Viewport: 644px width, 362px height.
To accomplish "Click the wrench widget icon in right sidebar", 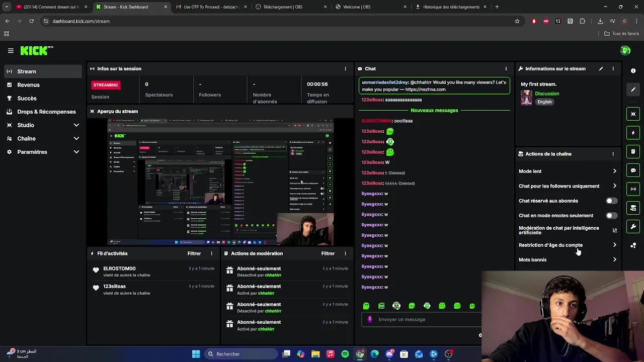I will (x=633, y=227).
